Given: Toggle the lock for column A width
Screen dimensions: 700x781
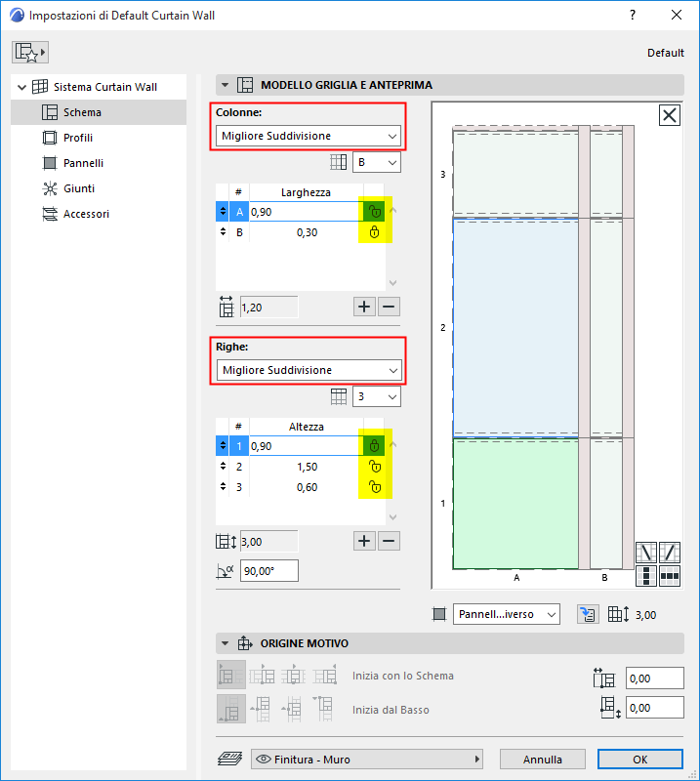Looking at the screenshot, I should point(374,212).
